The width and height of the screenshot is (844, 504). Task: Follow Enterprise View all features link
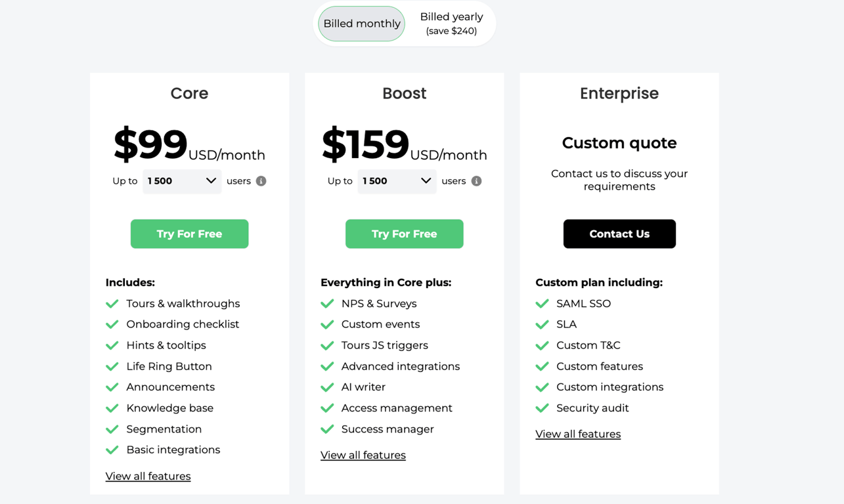click(x=577, y=434)
